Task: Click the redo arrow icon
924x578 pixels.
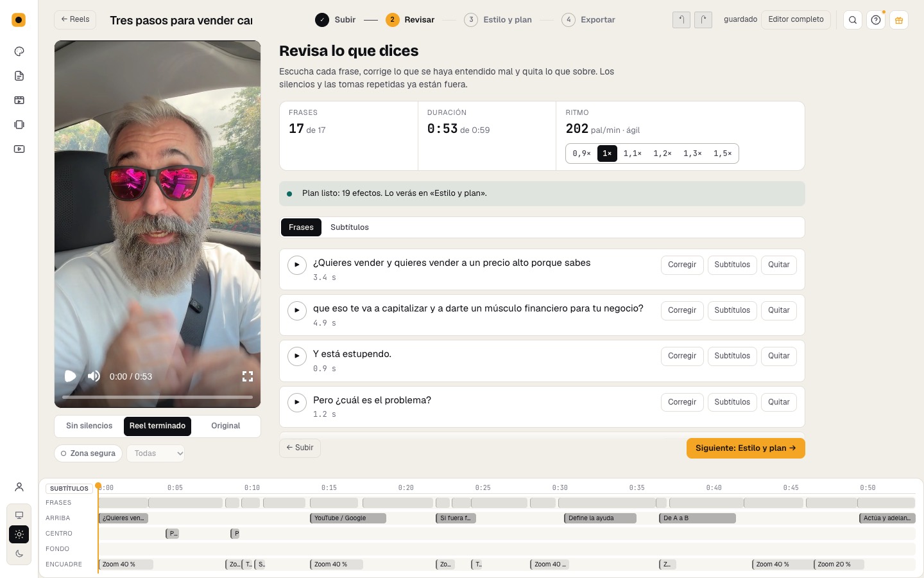Action: [x=703, y=20]
